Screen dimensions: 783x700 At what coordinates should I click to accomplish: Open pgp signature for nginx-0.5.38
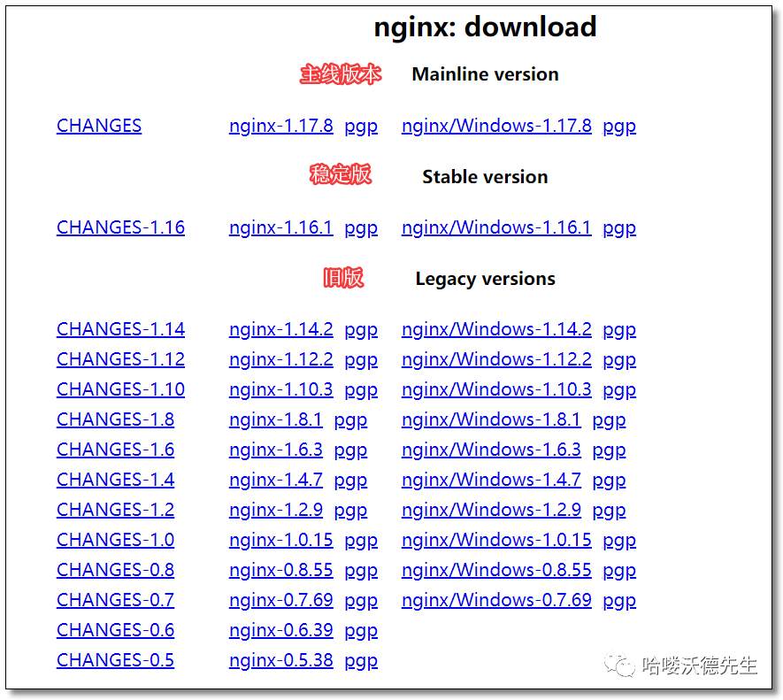pyautogui.click(x=361, y=662)
